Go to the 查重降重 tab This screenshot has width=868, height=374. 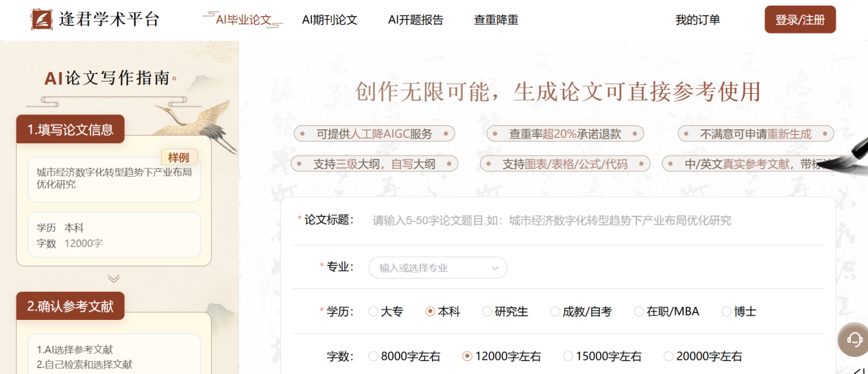click(x=496, y=20)
